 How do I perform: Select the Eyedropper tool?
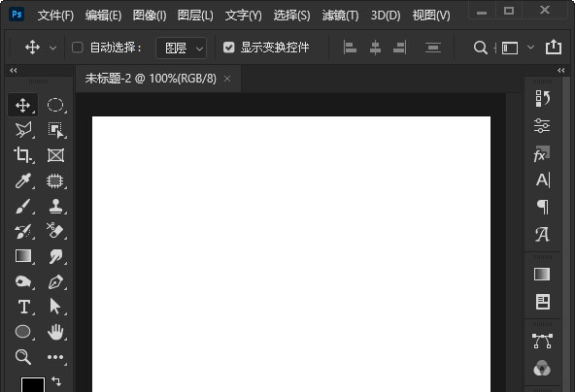point(23,180)
